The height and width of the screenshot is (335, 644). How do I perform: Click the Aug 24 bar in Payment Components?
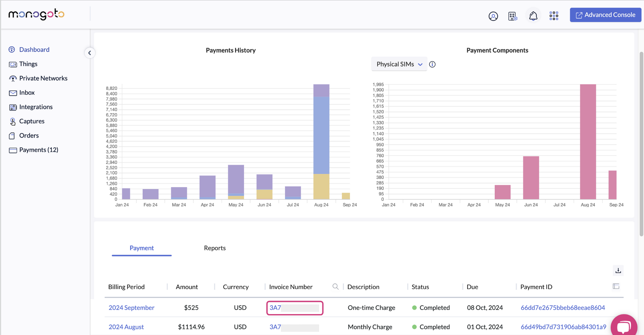pyautogui.click(x=588, y=141)
